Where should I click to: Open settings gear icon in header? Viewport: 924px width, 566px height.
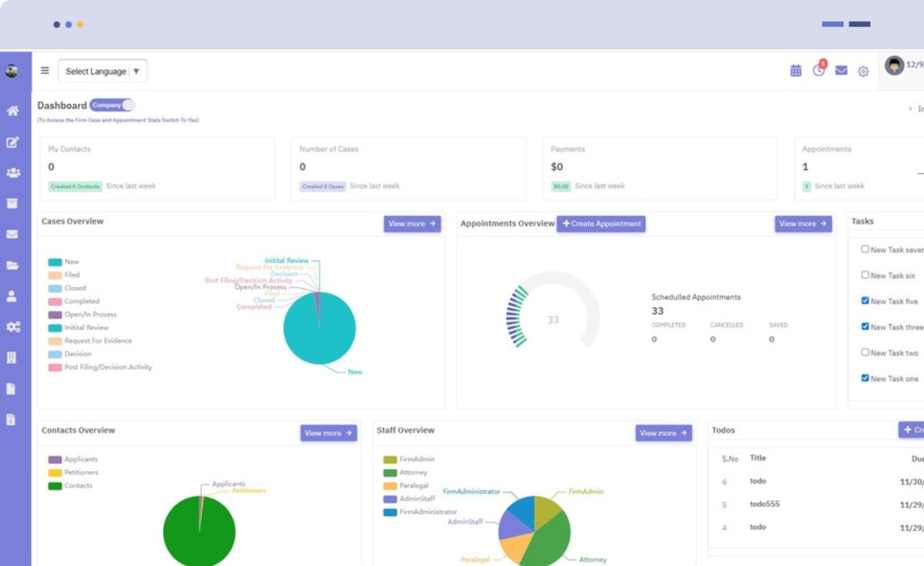pyautogui.click(x=863, y=72)
